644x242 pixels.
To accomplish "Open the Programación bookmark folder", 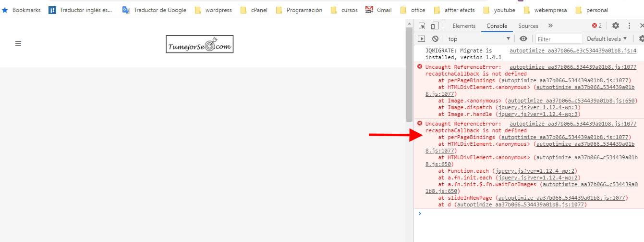I will [x=299, y=10].
